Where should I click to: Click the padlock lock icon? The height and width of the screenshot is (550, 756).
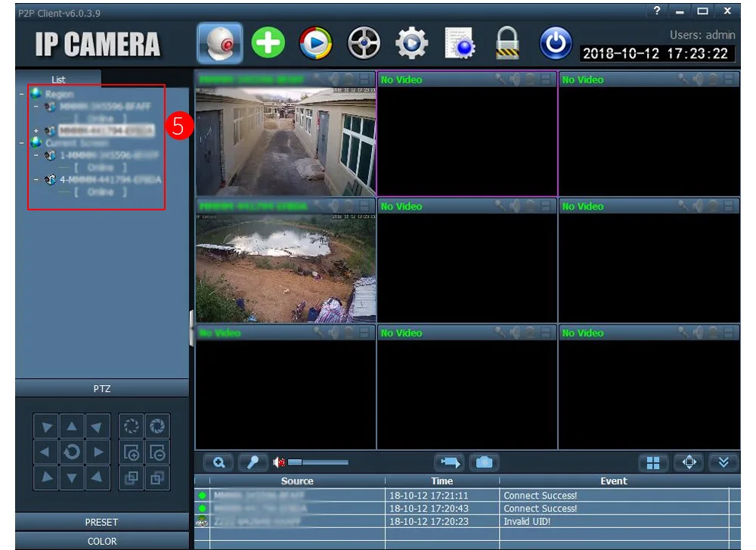tap(507, 44)
